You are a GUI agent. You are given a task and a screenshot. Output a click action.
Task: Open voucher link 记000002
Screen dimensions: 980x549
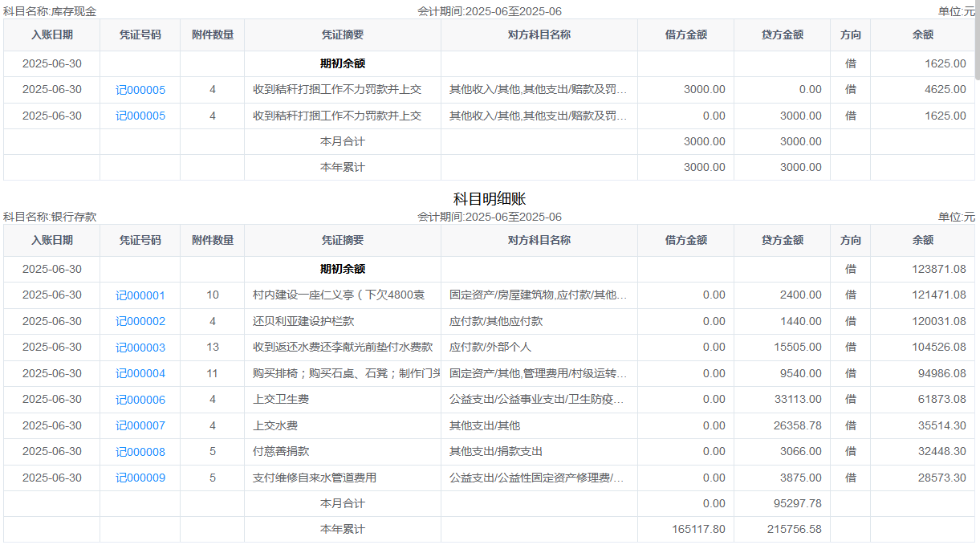click(140, 321)
